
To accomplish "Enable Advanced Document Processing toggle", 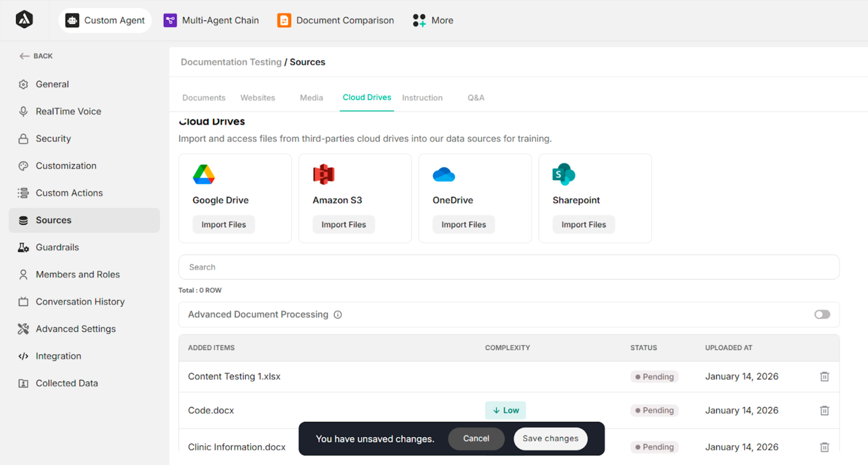I will pos(822,315).
